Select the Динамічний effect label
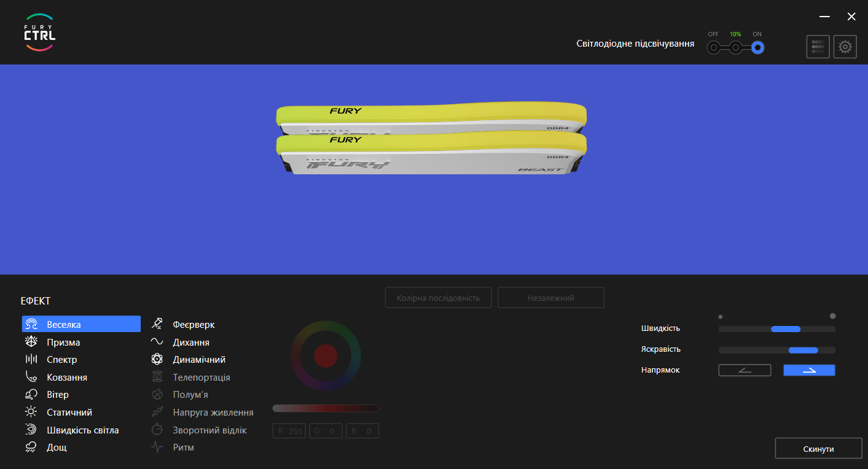The height and width of the screenshot is (469, 868). 199,359
